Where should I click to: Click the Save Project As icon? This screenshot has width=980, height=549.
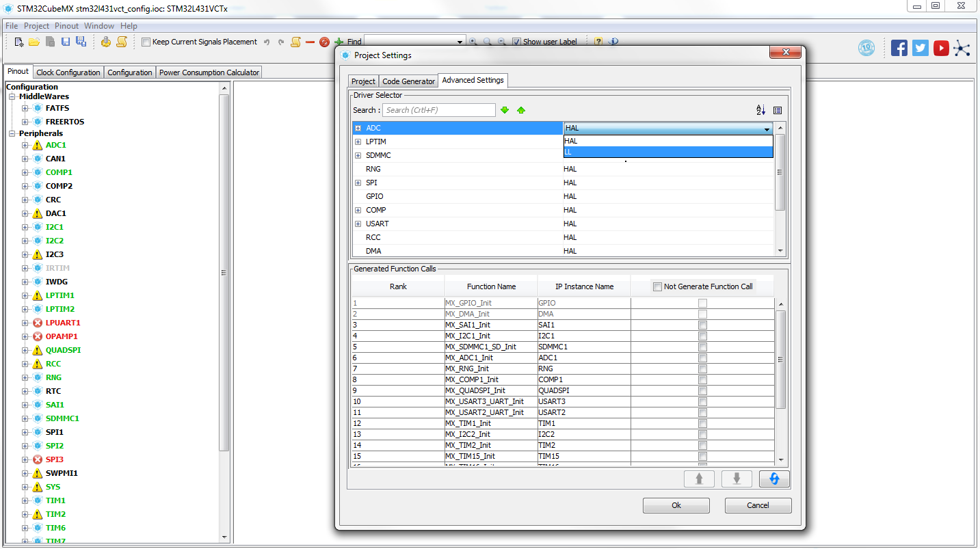(81, 42)
